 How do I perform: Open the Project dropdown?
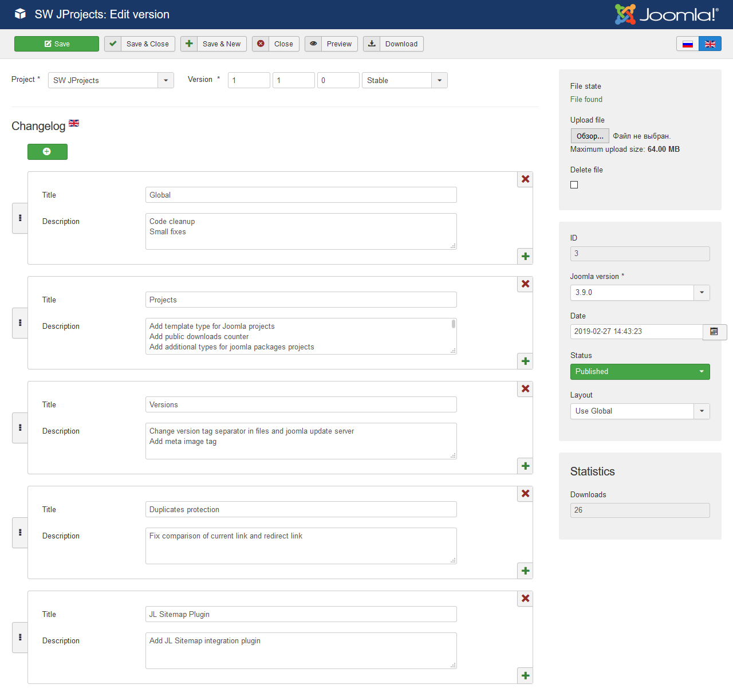tap(111, 80)
